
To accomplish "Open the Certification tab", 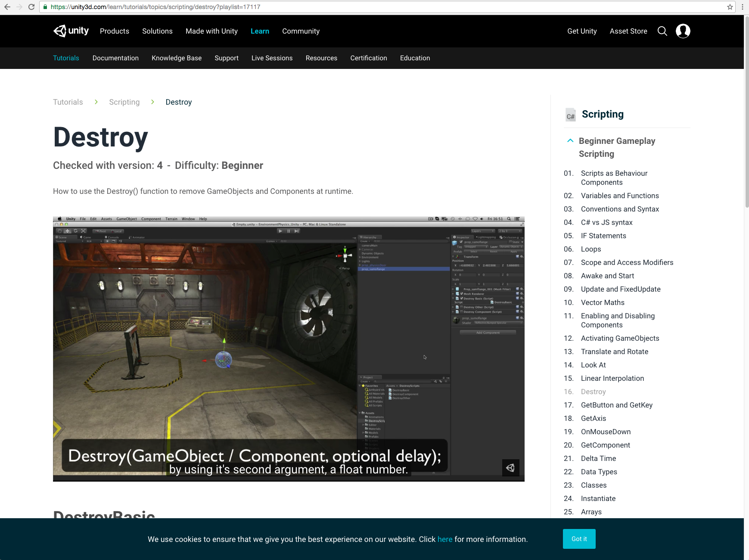I will pos(369,58).
